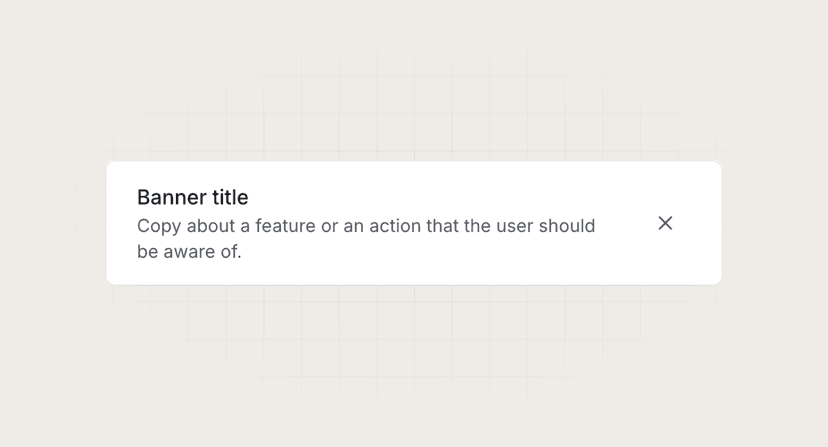Click the word "that" in the banner copy

442,226
